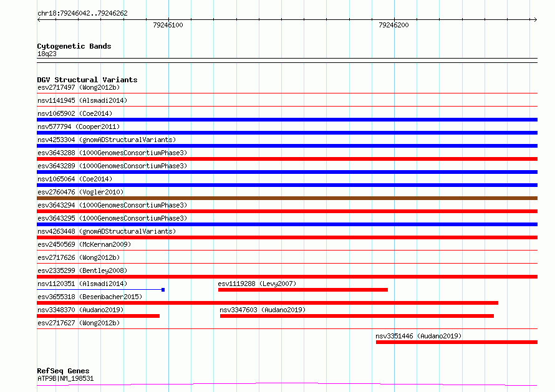Open variant esv2717497 (Wong2012b)
The height and width of the screenshot is (392, 555).
[x=79, y=87]
